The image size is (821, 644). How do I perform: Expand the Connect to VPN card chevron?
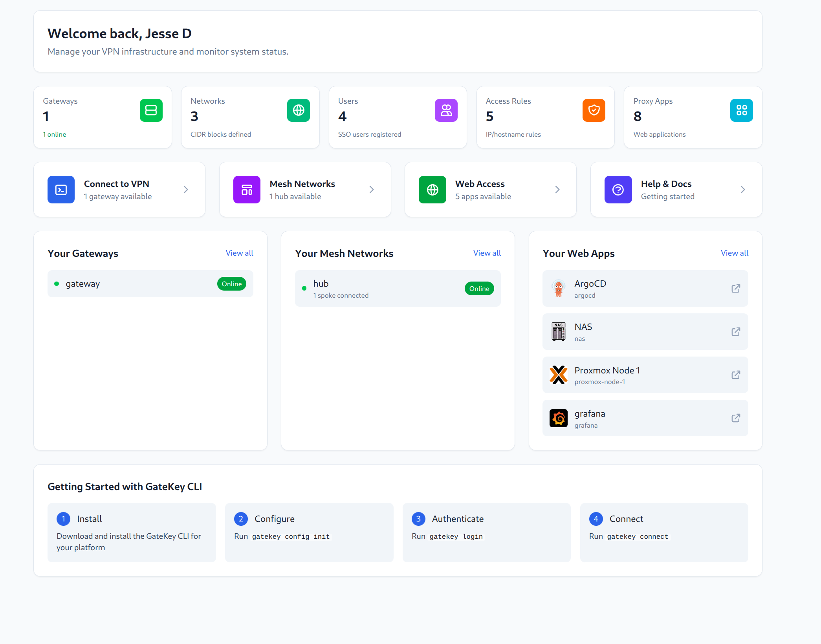pyautogui.click(x=186, y=189)
